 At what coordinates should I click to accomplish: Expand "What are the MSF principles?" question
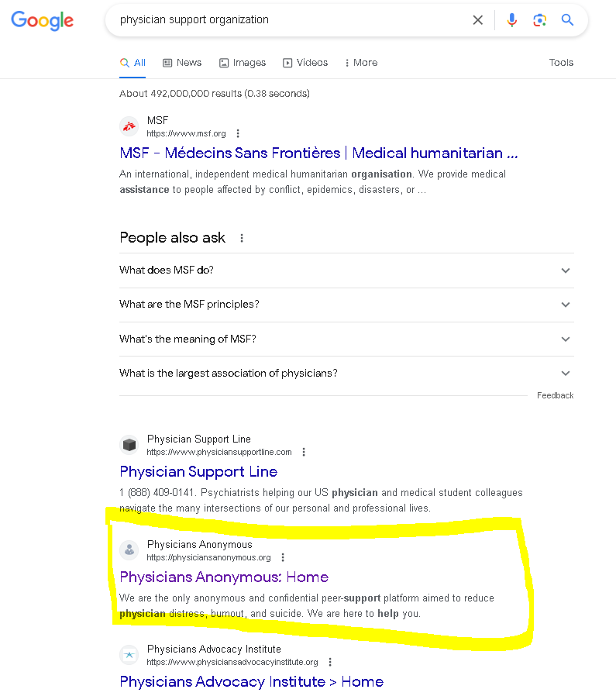point(346,305)
